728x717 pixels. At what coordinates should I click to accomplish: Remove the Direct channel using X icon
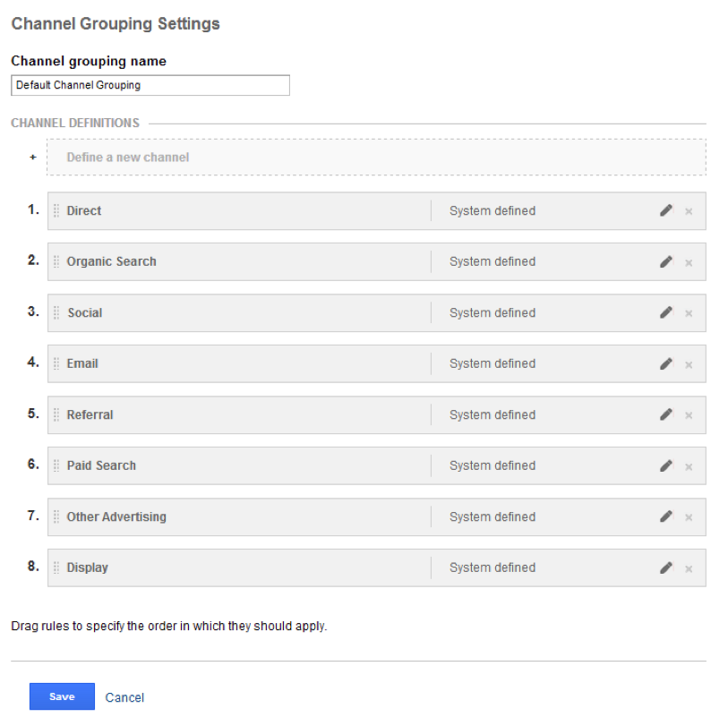point(689,211)
